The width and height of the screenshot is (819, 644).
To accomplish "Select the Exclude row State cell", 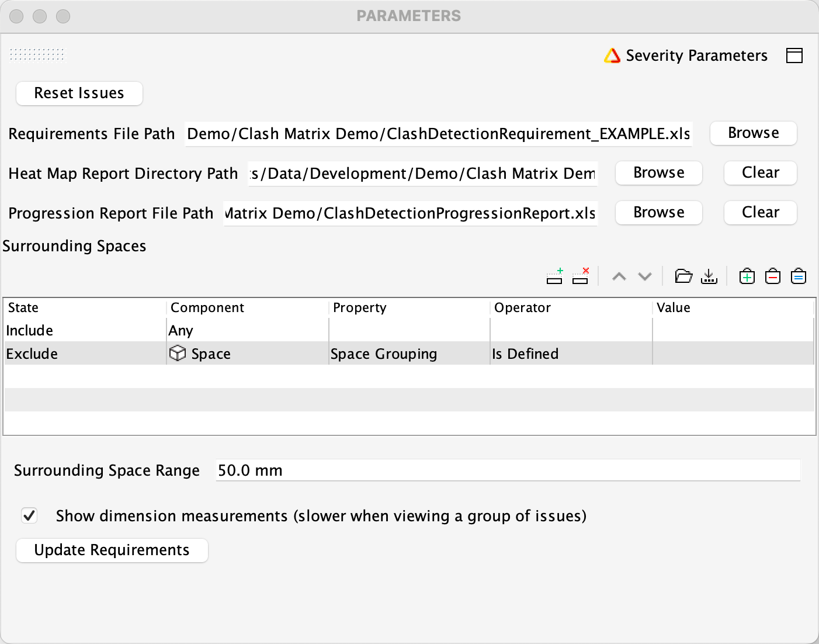I will point(85,354).
